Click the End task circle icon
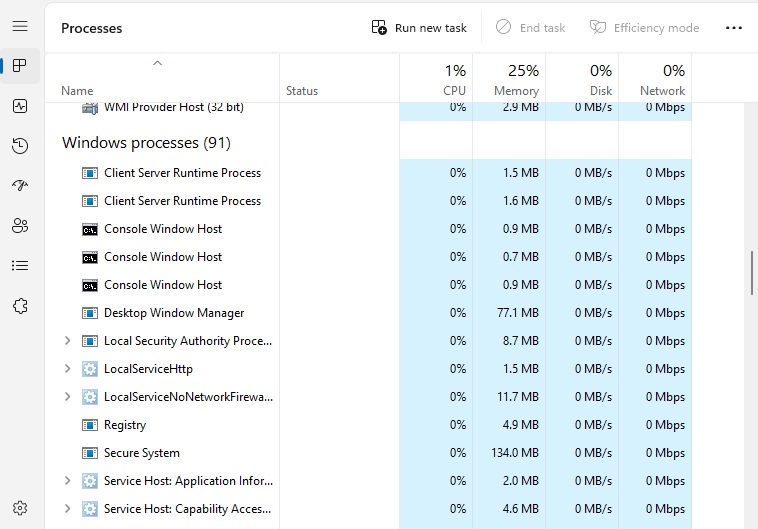 pyautogui.click(x=503, y=27)
